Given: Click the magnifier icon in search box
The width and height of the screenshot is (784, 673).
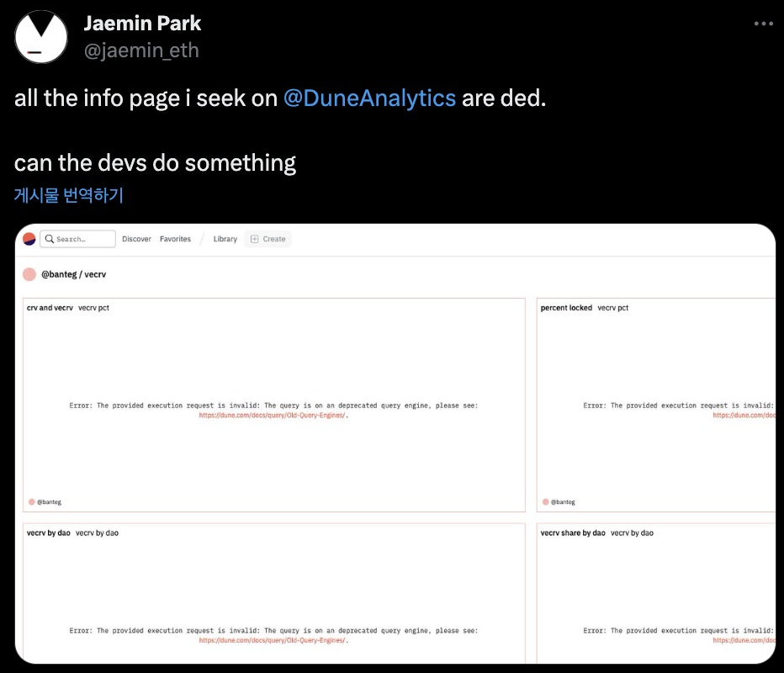Looking at the screenshot, I should click(x=50, y=239).
